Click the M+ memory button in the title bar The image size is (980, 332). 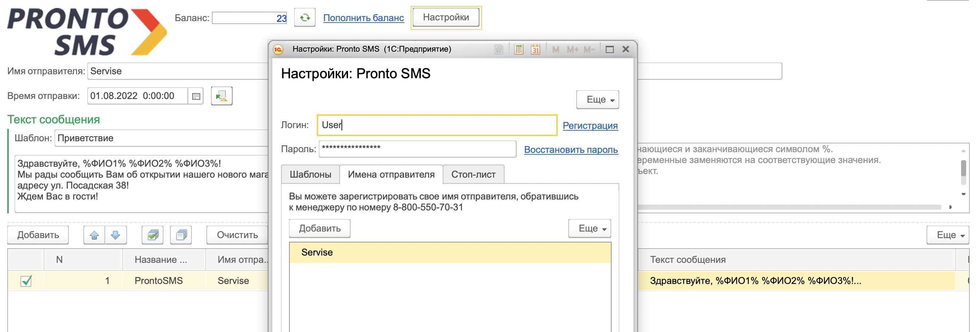pyautogui.click(x=573, y=50)
